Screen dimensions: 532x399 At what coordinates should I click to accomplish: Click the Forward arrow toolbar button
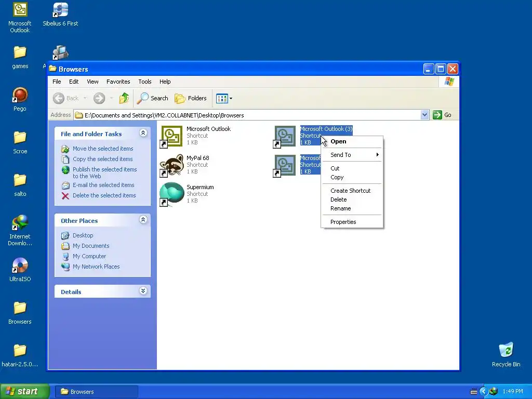click(99, 98)
